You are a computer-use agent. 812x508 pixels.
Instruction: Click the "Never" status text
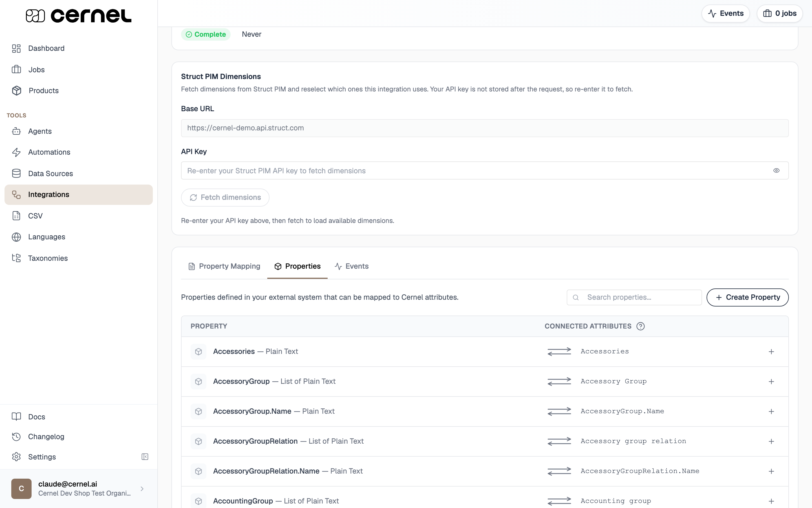point(251,34)
